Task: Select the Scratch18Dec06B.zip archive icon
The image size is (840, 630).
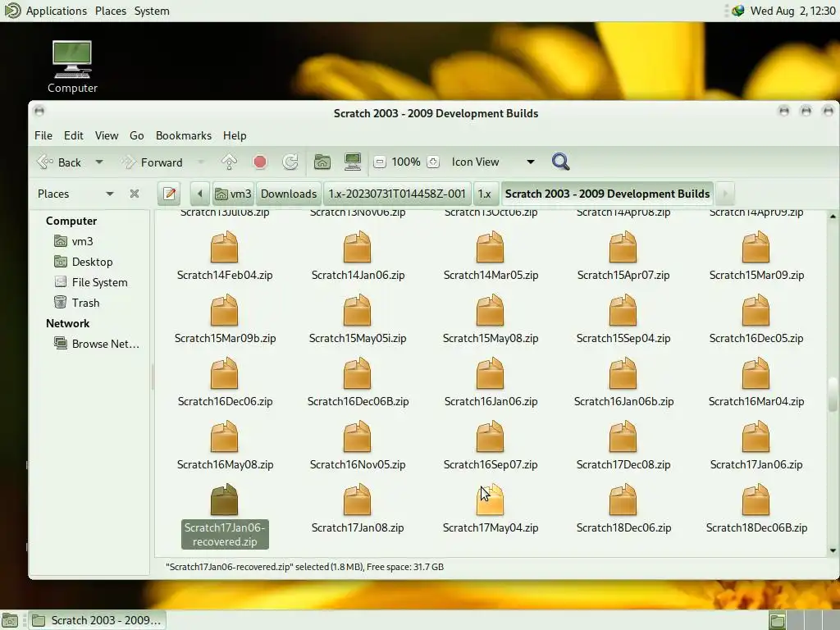Action: click(756, 500)
